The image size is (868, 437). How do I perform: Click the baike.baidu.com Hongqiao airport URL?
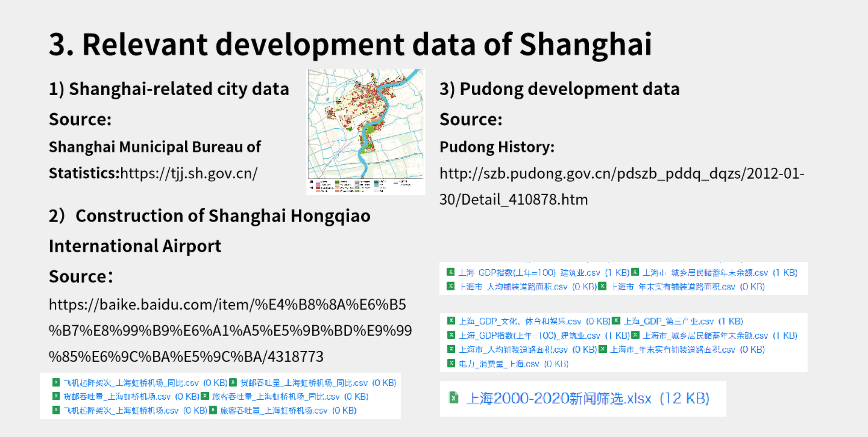(230, 331)
